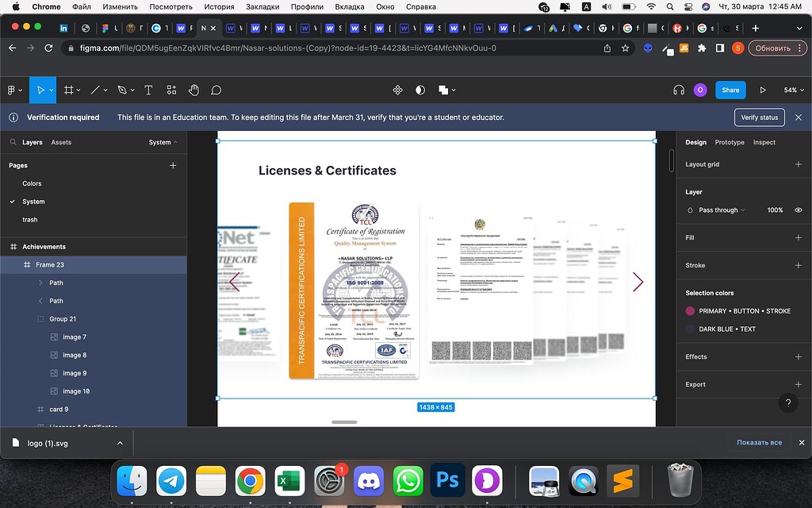The image size is (812, 508).
Task: Open the Figma main menu icon
Action: coord(12,90)
